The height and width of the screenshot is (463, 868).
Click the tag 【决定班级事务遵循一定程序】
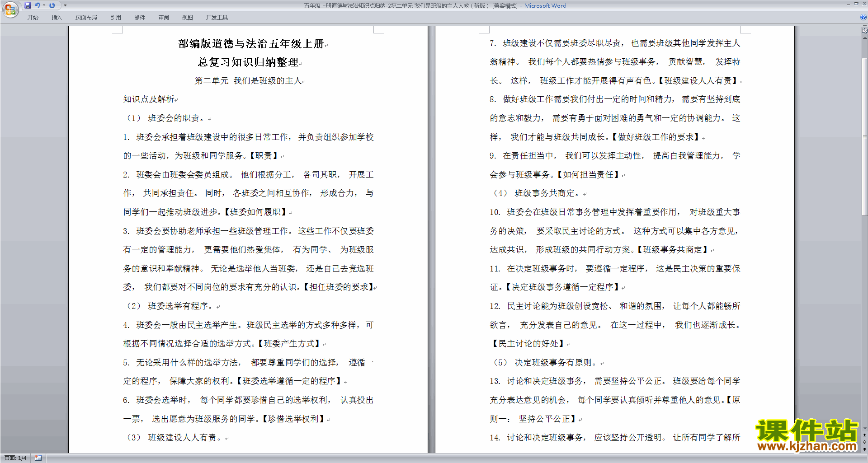click(562, 287)
